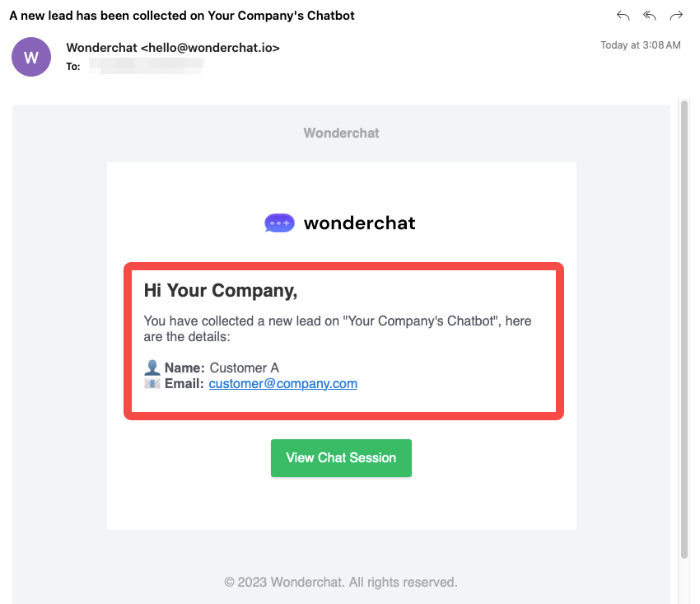
Task: Click the timestamp Today at 3:08 AM
Action: coord(640,45)
